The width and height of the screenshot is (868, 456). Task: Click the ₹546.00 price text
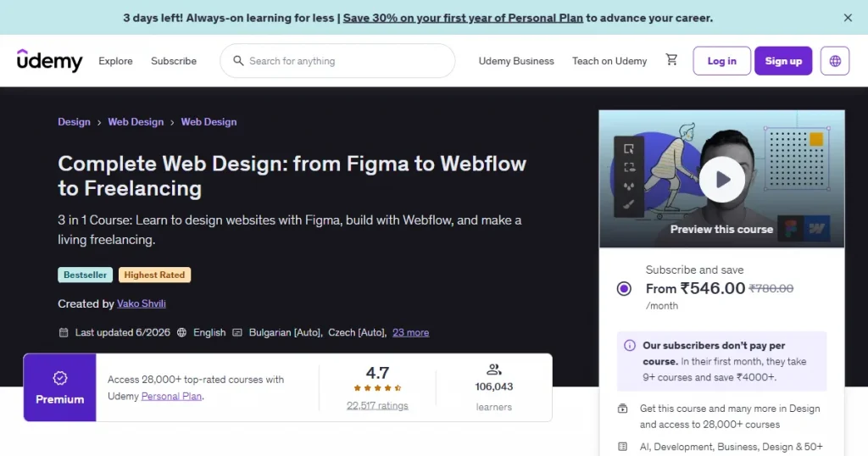pos(712,288)
